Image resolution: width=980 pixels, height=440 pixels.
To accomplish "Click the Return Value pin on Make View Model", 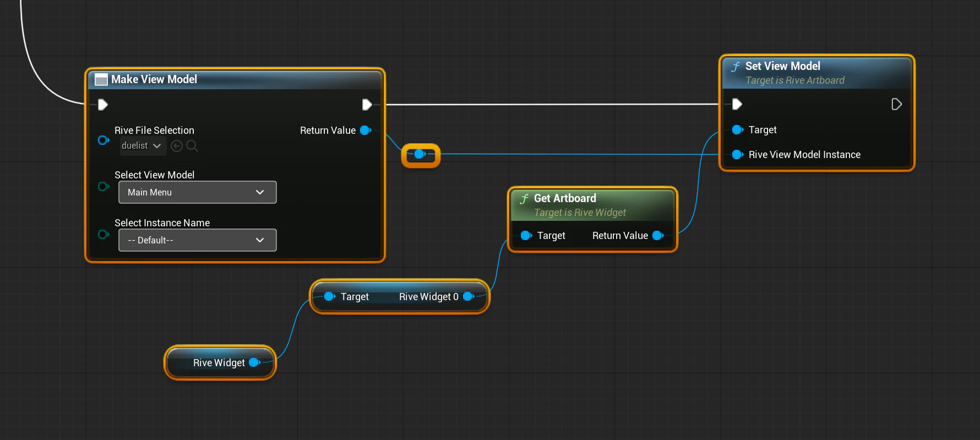I will pos(366,131).
